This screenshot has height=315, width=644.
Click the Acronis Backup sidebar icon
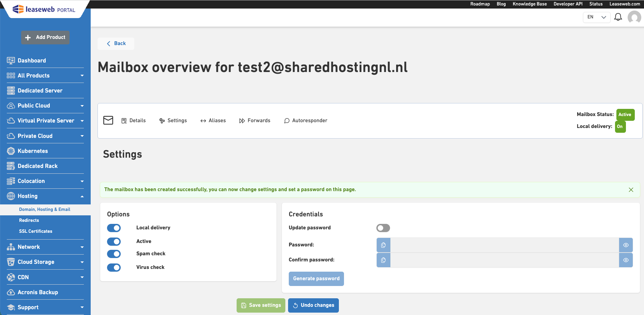click(11, 292)
